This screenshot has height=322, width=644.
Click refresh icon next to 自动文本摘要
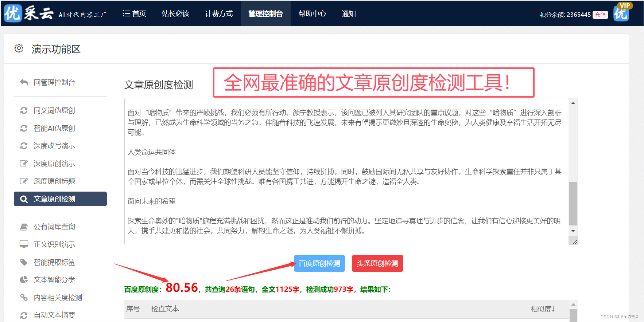click(24, 315)
